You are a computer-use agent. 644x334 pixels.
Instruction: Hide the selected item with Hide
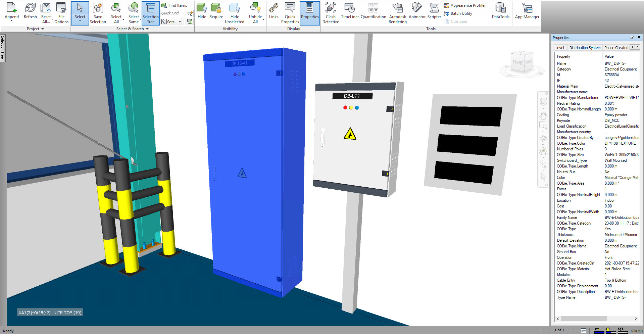tap(202, 11)
